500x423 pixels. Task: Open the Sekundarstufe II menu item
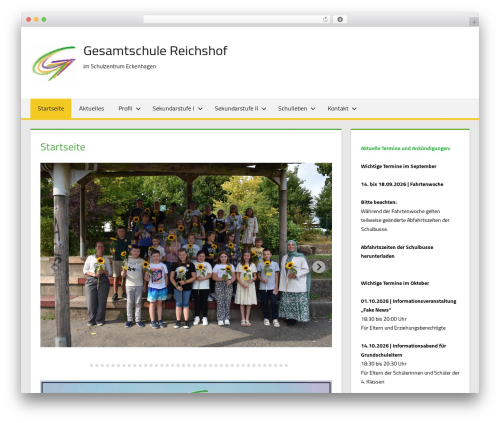[x=236, y=109]
